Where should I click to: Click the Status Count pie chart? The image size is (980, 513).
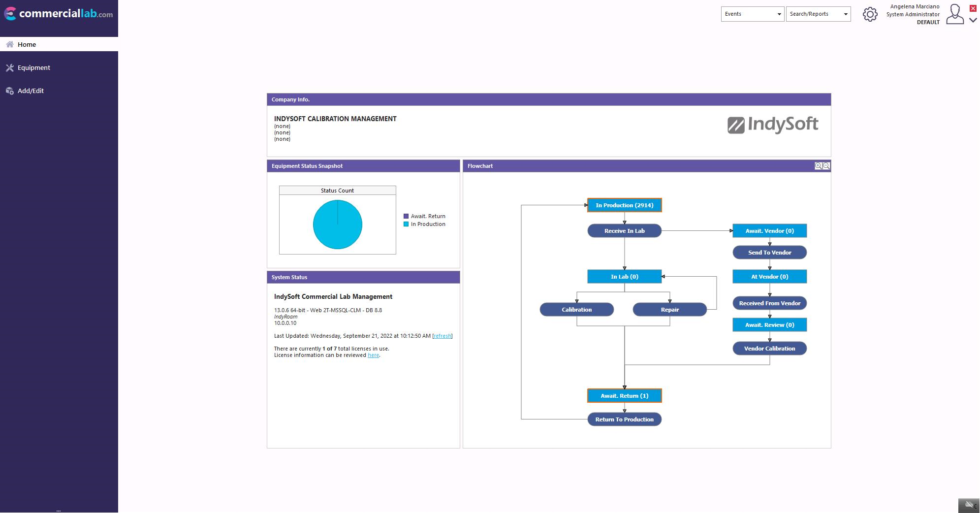(338, 224)
